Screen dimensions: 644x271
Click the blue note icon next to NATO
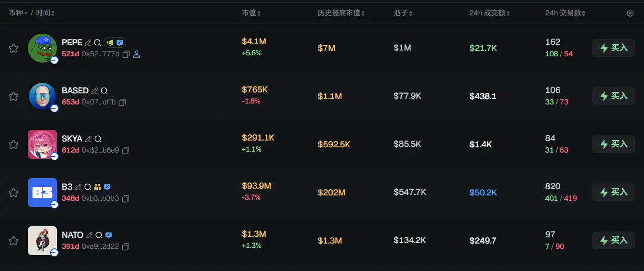[109, 235]
